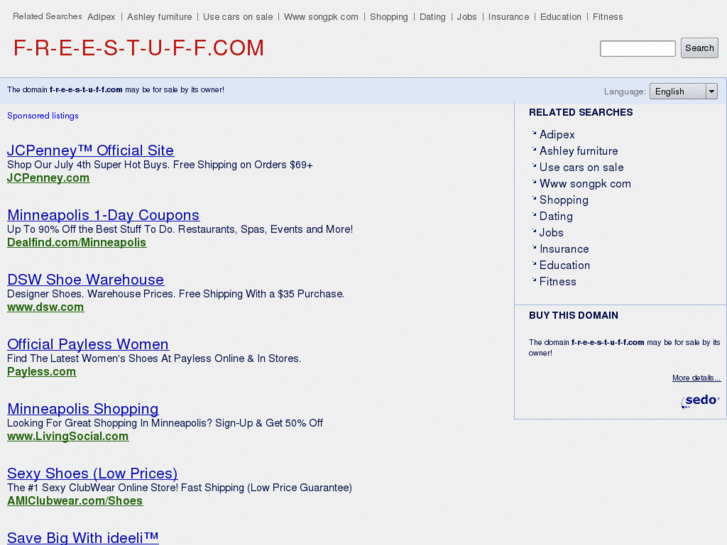Image resolution: width=727 pixels, height=545 pixels.
Task: Click the Search button
Action: click(699, 48)
